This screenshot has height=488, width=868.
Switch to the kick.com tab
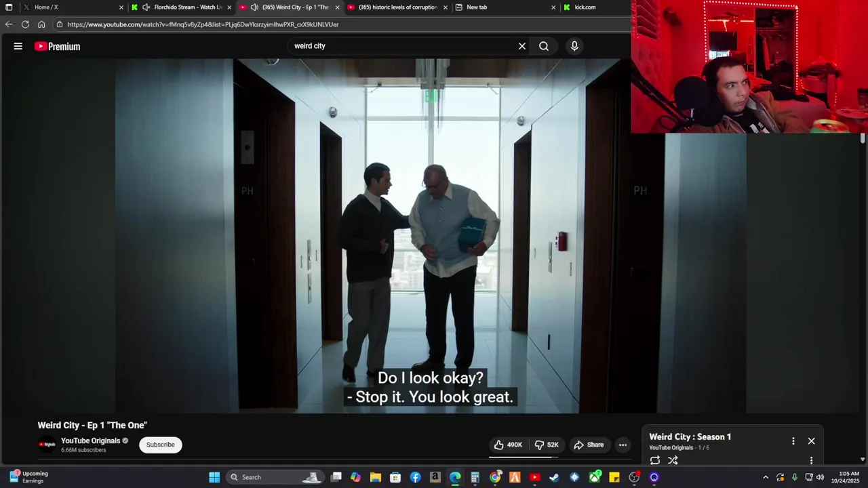pyautogui.click(x=594, y=7)
